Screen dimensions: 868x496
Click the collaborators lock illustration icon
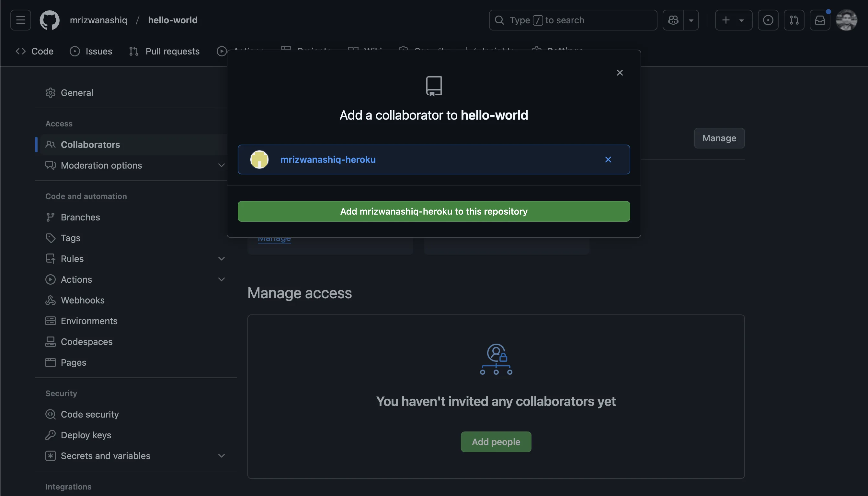tap(496, 360)
